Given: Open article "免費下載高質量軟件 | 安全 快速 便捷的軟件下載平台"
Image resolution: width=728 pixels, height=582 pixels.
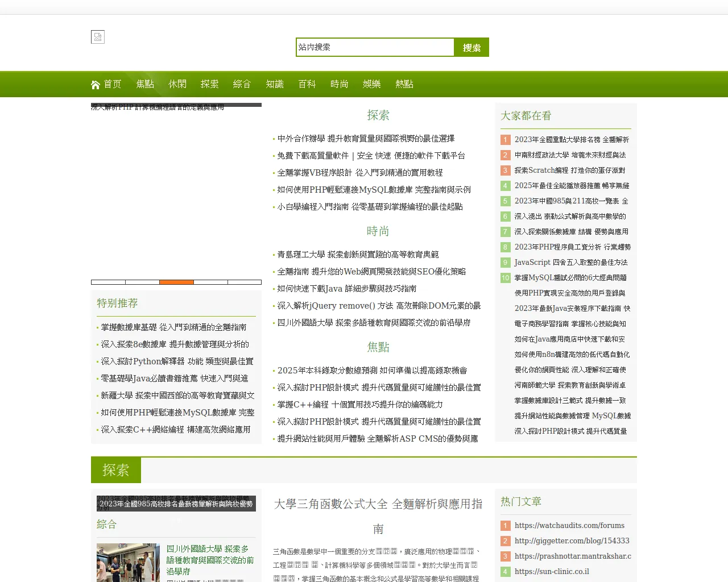Looking at the screenshot, I should [x=371, y=156].
